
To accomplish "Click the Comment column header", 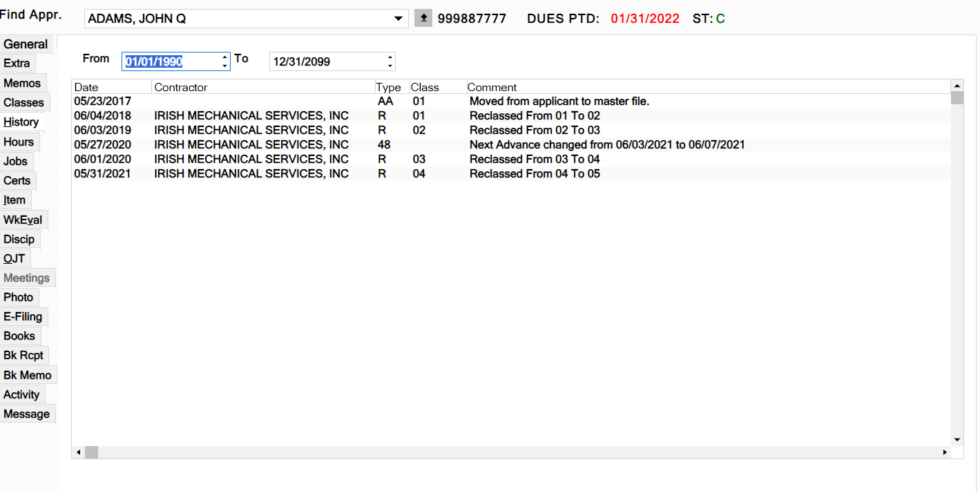I will point(704,87).
